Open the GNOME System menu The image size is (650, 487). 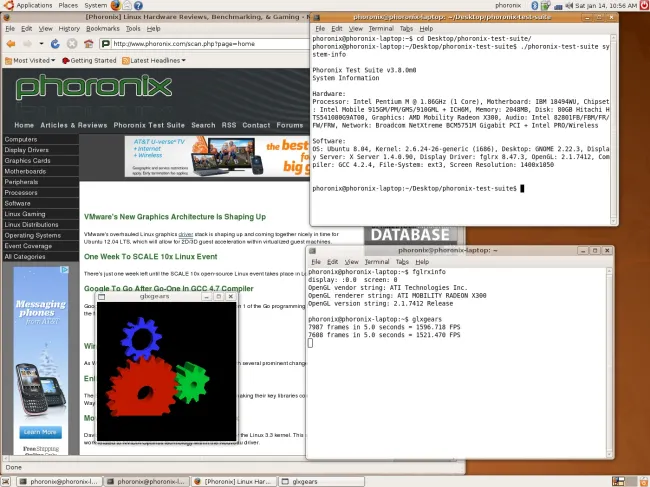(95, 5)
